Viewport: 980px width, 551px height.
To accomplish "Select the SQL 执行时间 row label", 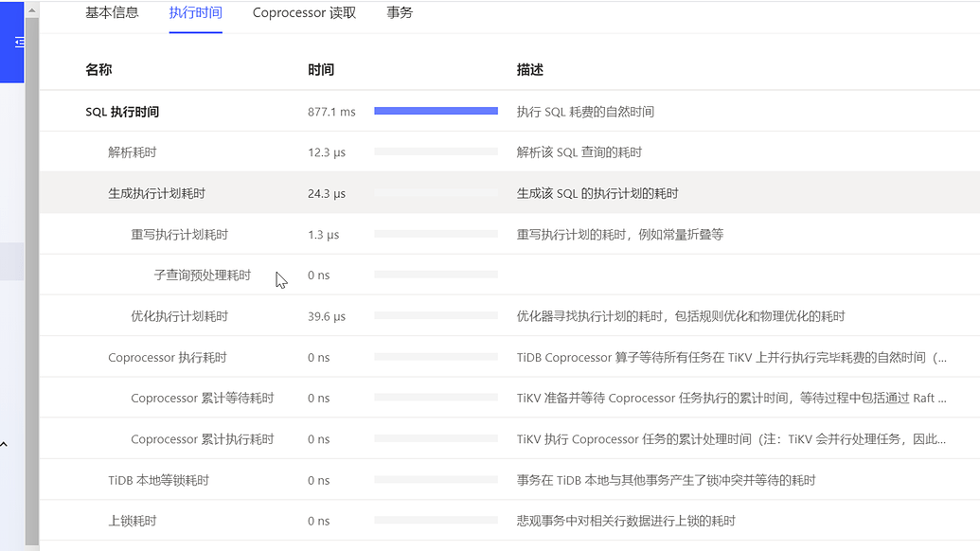I will point(122,112).
